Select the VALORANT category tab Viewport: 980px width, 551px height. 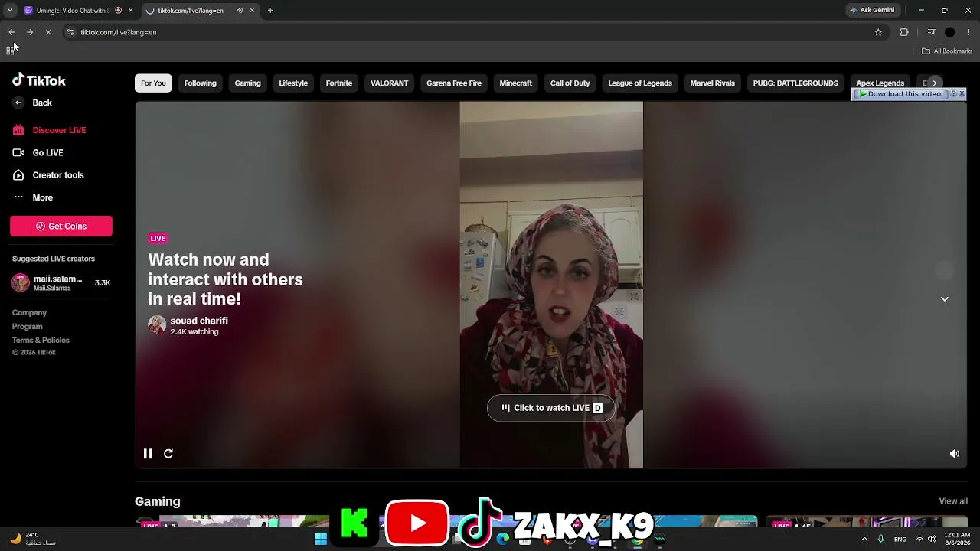point(389,83)
